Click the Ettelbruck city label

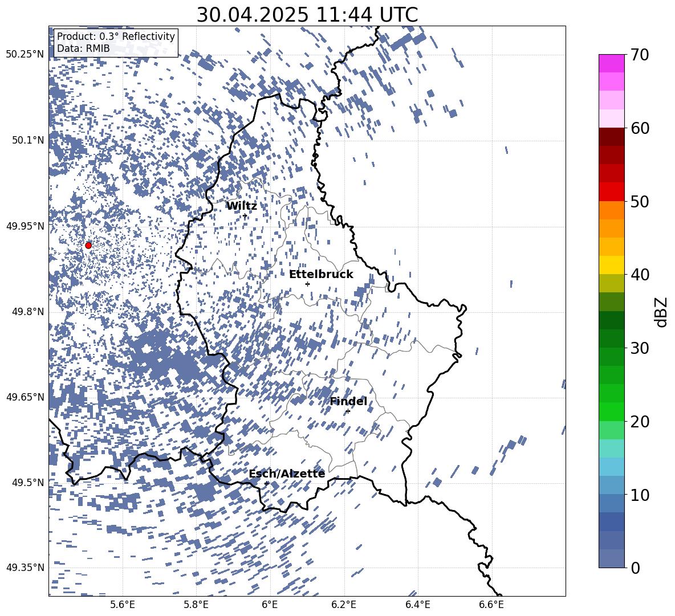[x=321, y=275]
